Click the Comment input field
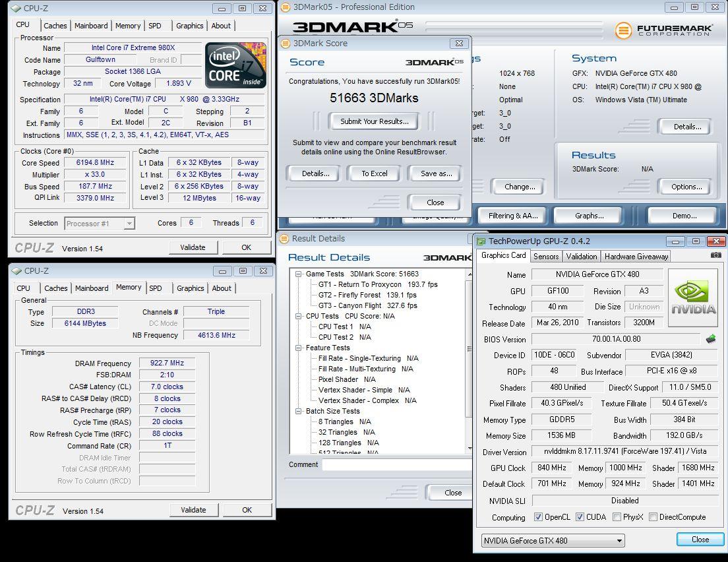This screenshot has width=728, height=562. tap(397, 464)
